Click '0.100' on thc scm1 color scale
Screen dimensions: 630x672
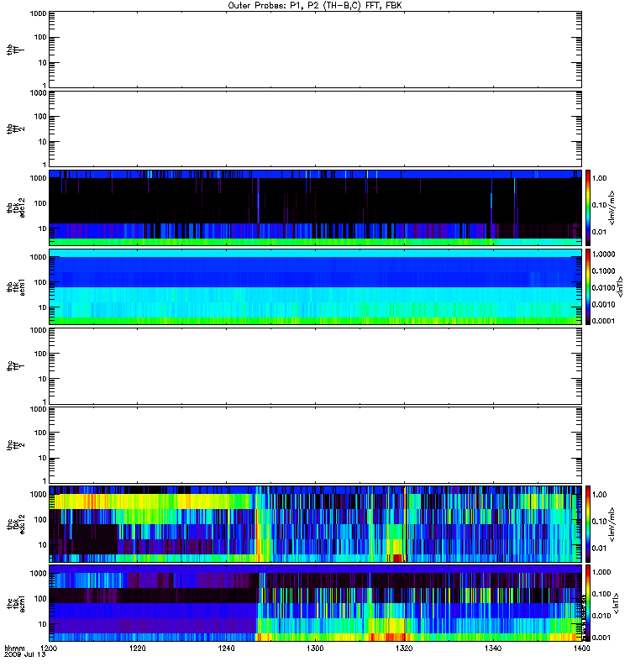click(x=601, y=594)
